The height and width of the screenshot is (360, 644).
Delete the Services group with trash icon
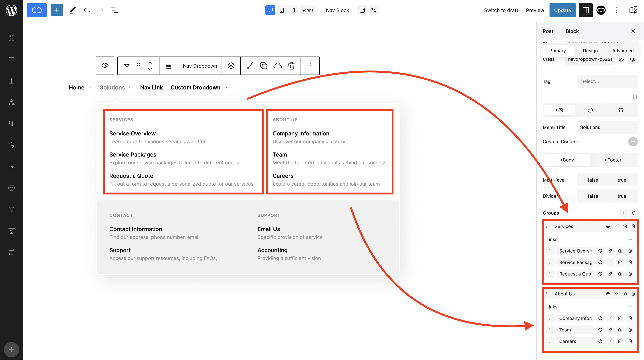pos(633,226)
